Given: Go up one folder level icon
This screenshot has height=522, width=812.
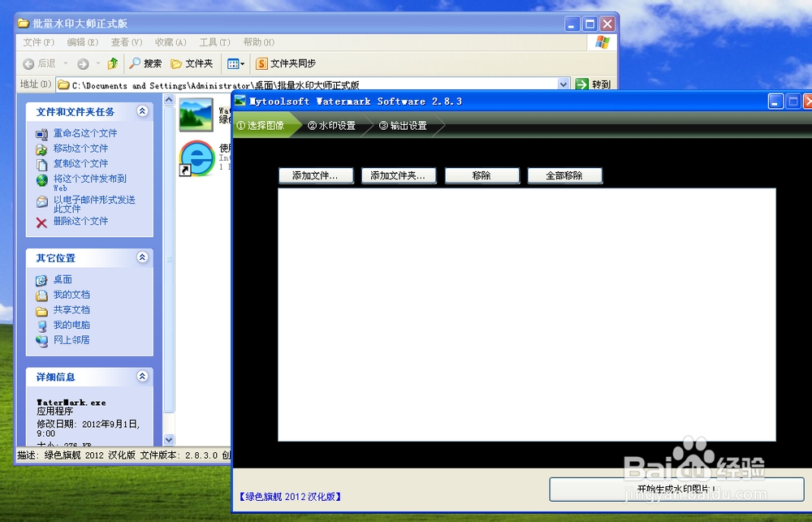Looking at the screenshot, I should click(x=112, y=63).
